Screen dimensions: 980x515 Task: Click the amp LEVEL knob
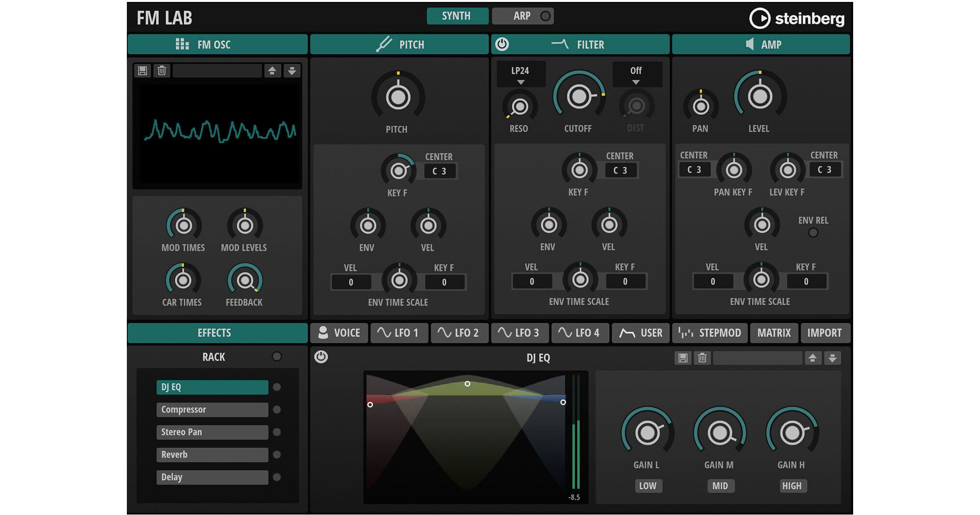tap(760, 96)
